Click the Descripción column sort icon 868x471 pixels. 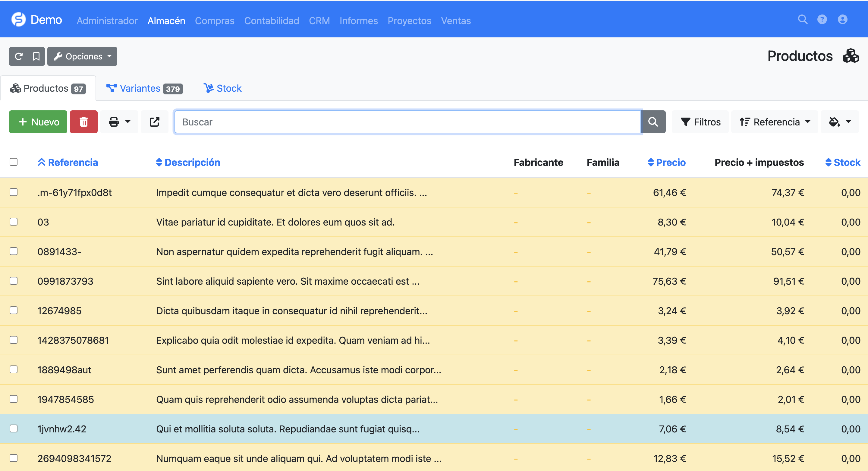pos(159,162)
